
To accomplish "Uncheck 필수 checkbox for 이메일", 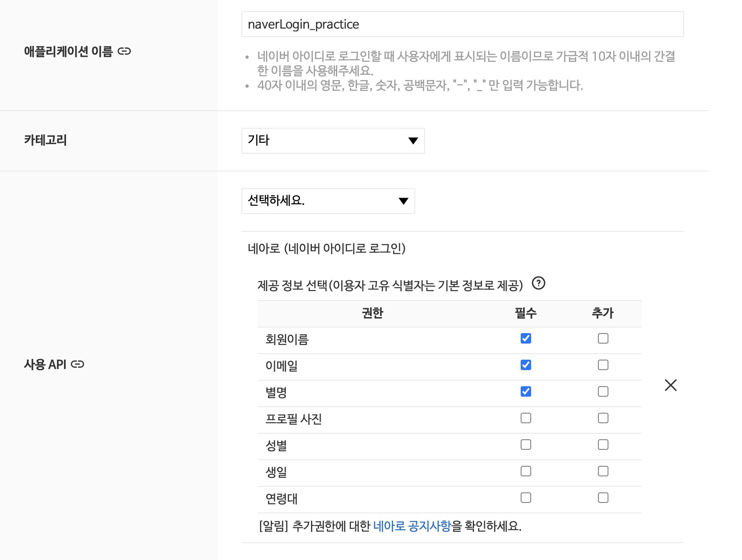I will [526, 365].
